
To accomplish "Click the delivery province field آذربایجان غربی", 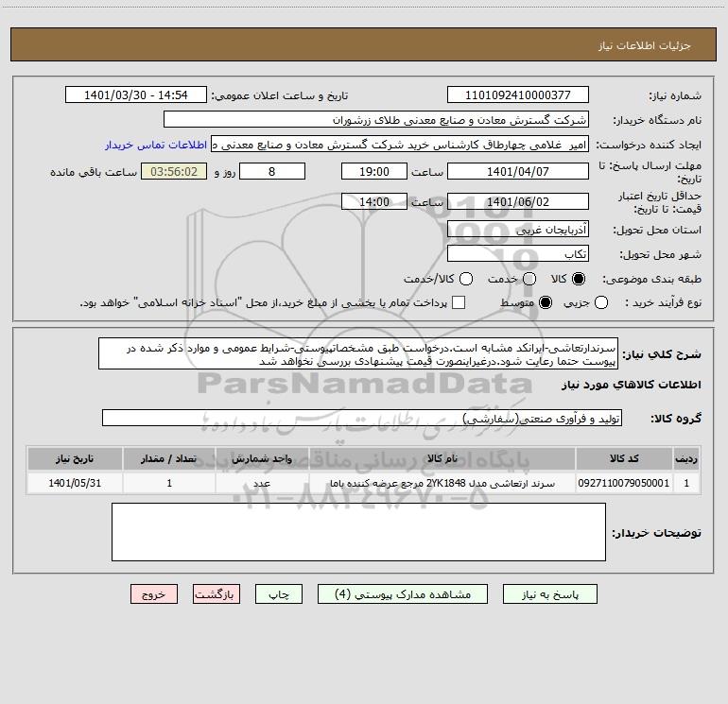I will tap(518, 230).
